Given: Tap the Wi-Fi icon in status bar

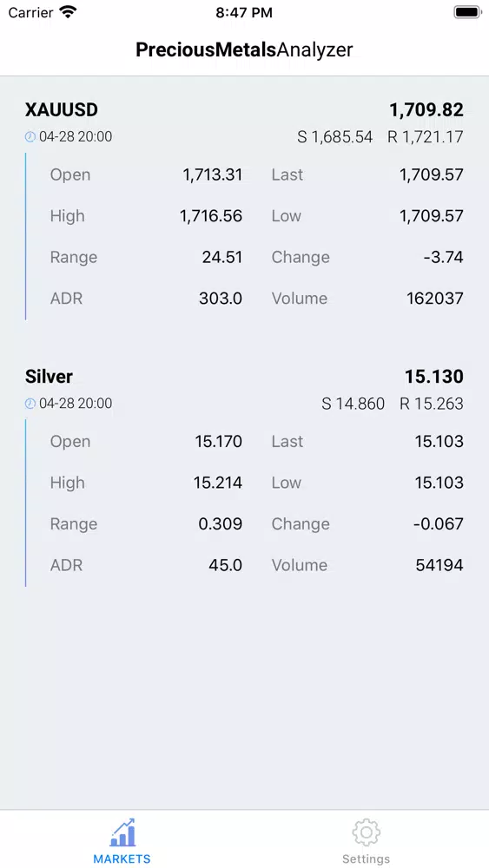Looking at the screenshot, I should tap(69, 12).
